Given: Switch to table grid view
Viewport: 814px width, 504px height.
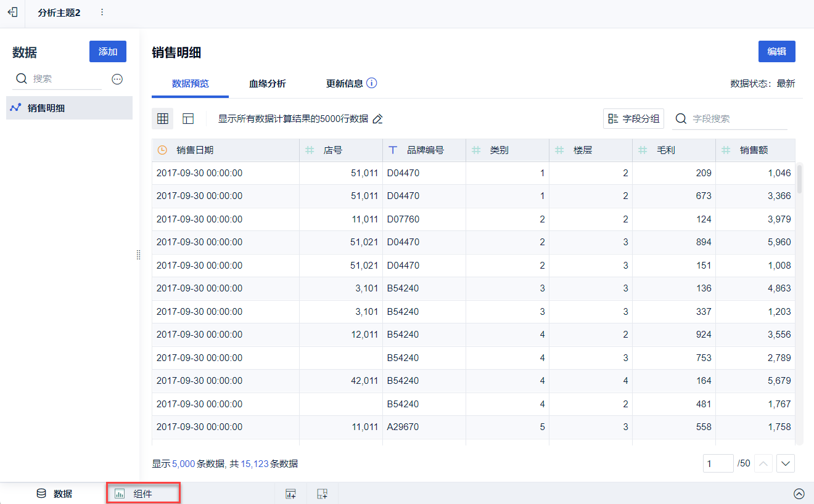Looking at the screenshot, I should coord(163,119).
